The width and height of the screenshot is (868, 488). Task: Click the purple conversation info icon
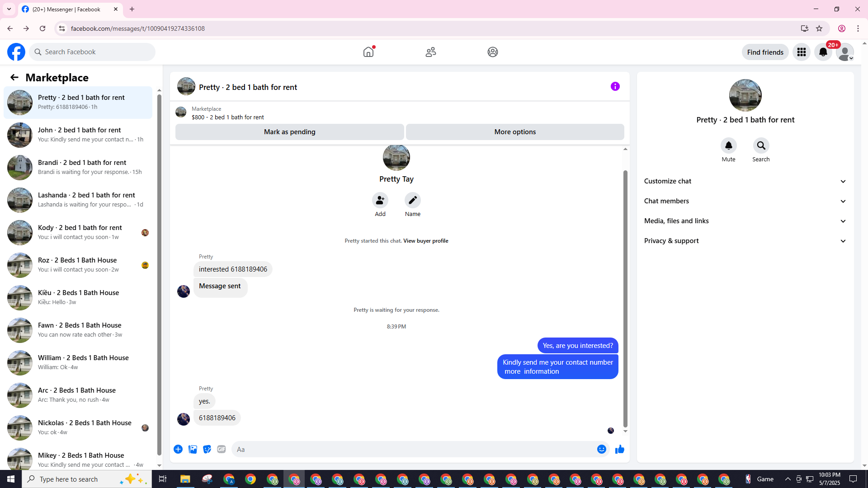tap(615, 86)
